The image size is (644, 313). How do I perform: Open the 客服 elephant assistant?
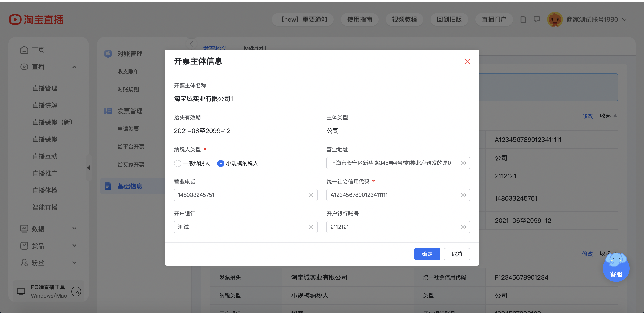(x=616, y=267)
